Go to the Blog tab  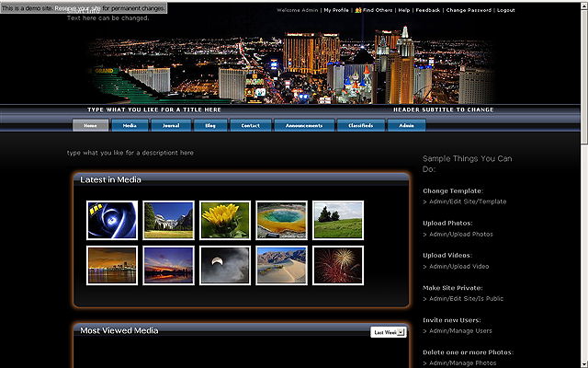coord(210,125)
